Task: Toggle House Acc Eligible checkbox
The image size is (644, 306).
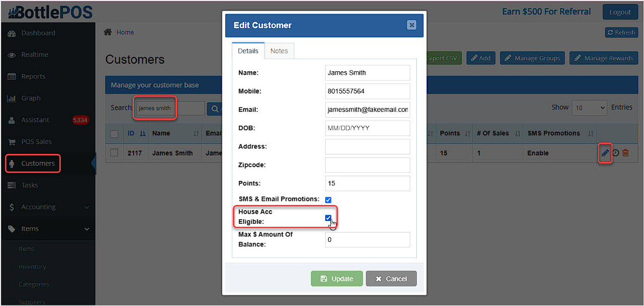Action: coord(328,218)
